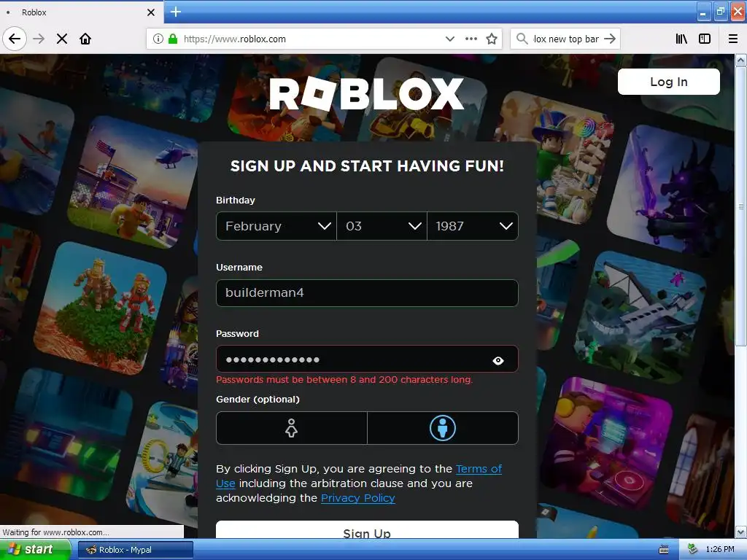Open the Library bookmarks icon

point(682,39)
